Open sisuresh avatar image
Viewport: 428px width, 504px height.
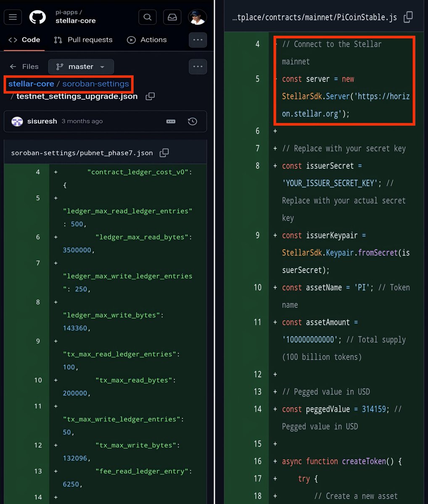point(17,121)
